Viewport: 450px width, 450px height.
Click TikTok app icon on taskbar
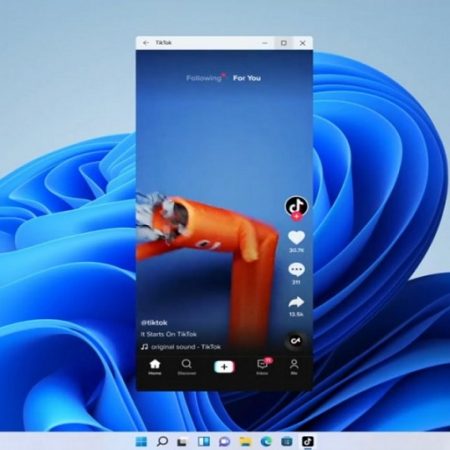(307, 442)
